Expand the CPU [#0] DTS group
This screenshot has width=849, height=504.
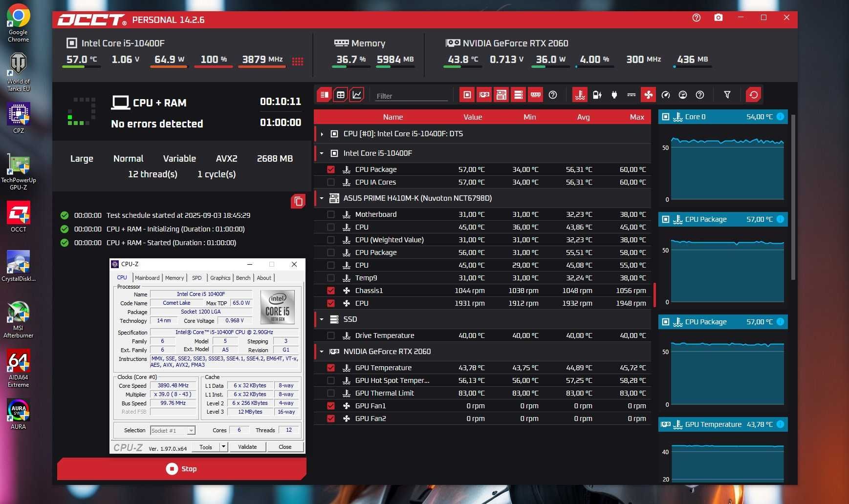coord(322,134)
